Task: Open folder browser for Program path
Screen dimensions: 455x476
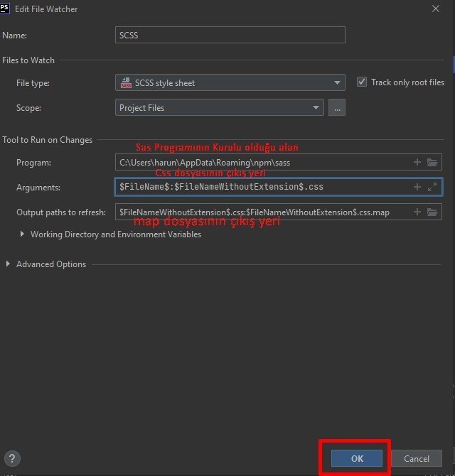Action: [x=432, y=163]
